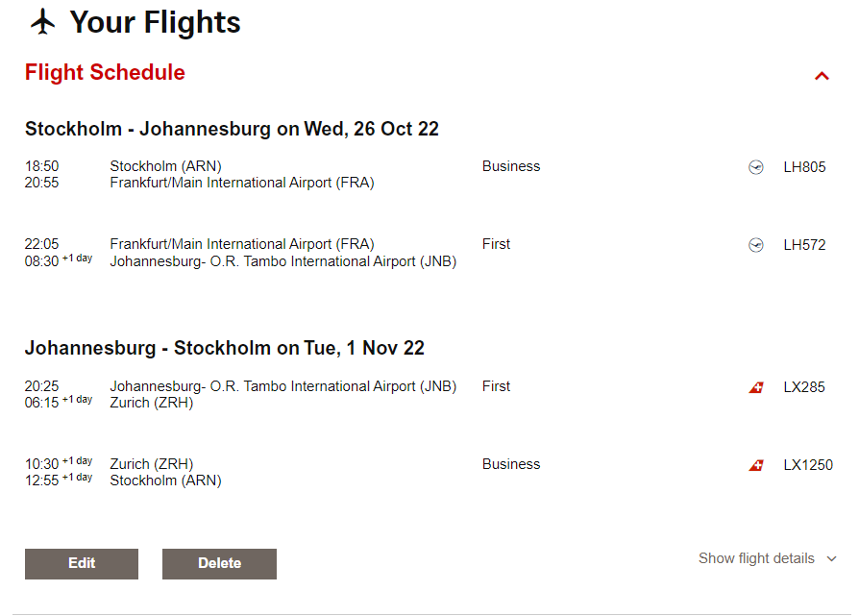Click the airplane icon beside Your Flights
Viewport: 859px width, 616px height.
click(43, 21)
